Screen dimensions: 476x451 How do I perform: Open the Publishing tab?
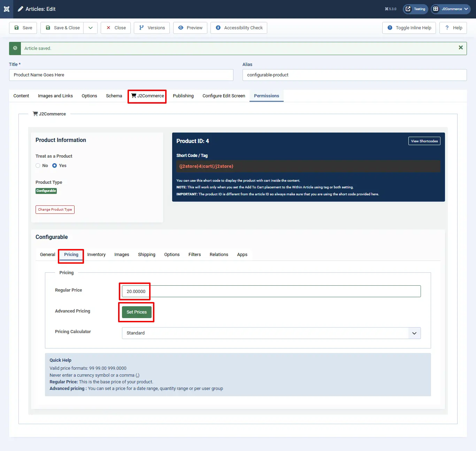(x=183, y=96)
